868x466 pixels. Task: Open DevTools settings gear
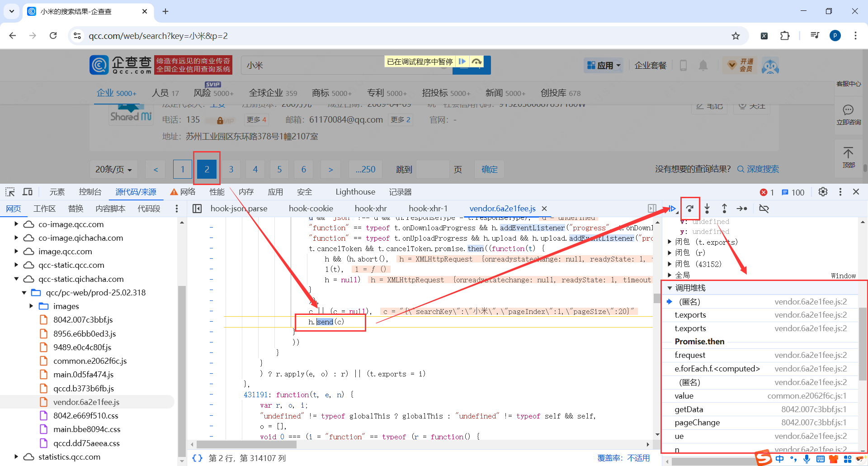click(823, 192)
